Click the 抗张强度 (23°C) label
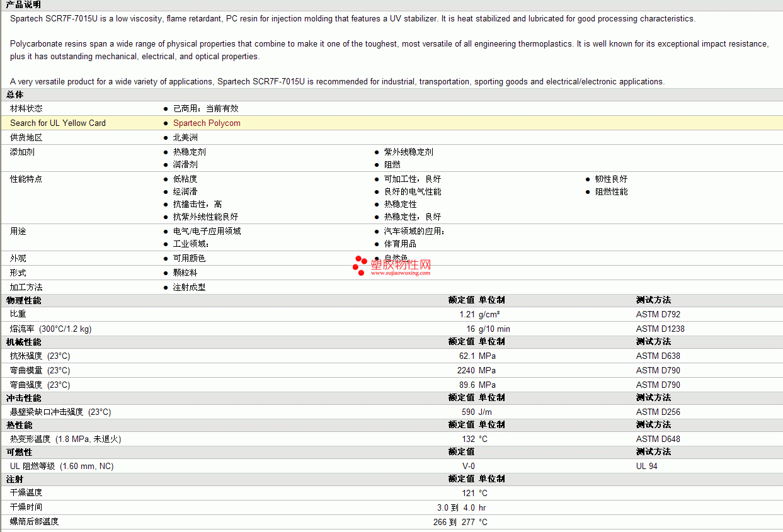 pyautogui.click(x=40, y=356)
